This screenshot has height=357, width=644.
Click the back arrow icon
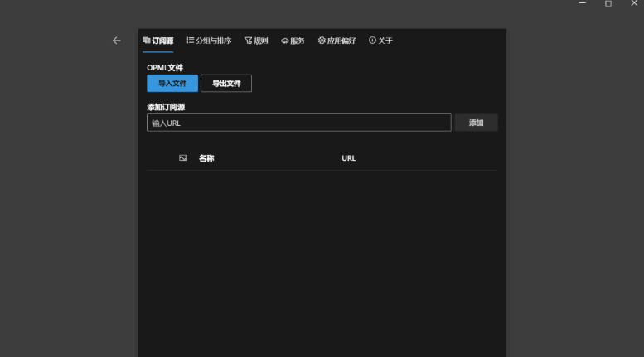[x=116, y=41]
